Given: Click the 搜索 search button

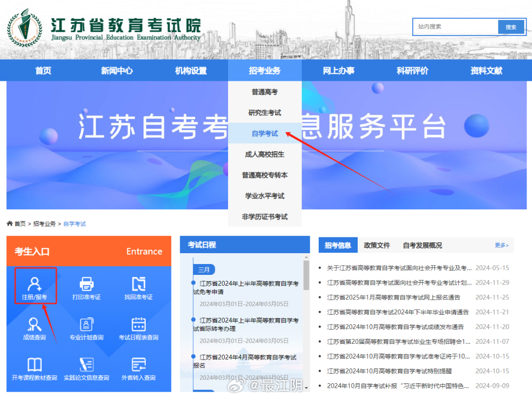Looking at the screenshot, I should pos(511,27).
